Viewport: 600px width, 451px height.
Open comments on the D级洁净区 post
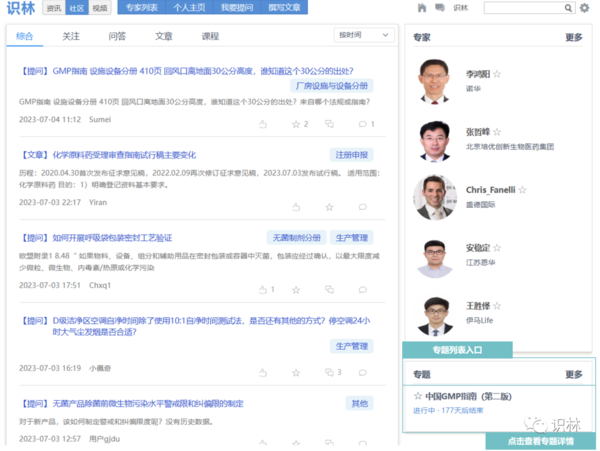(x=362, y=373)
